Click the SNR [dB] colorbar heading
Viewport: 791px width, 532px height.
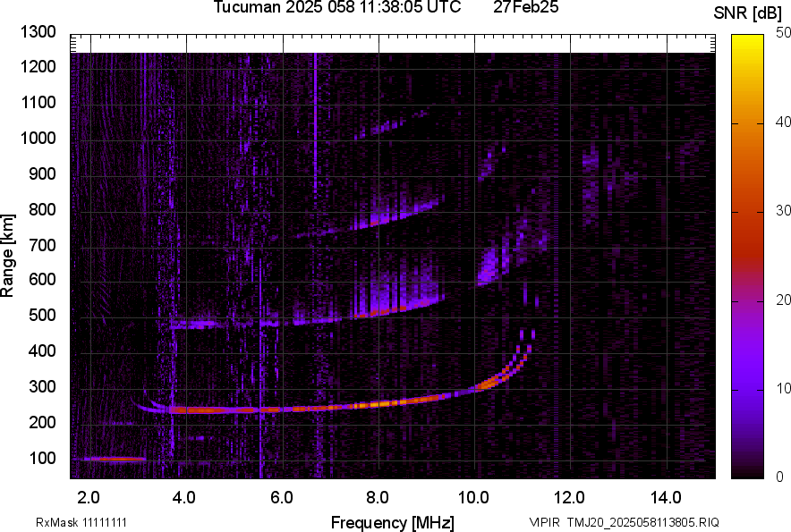point(748,13)
